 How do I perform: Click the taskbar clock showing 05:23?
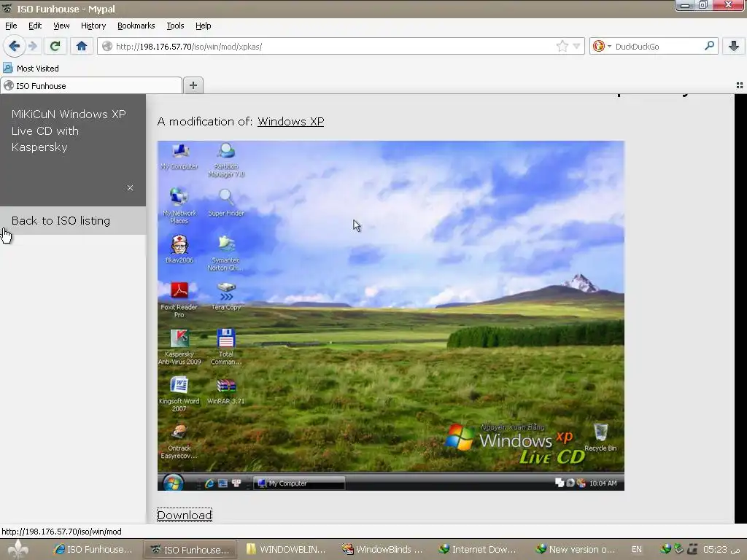(x=721, y=549)
